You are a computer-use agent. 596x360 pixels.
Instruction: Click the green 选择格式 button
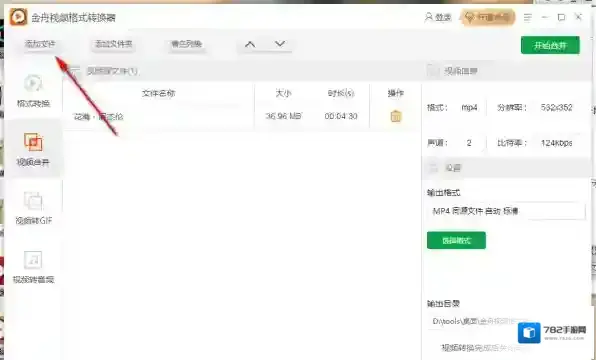point(456,240)
